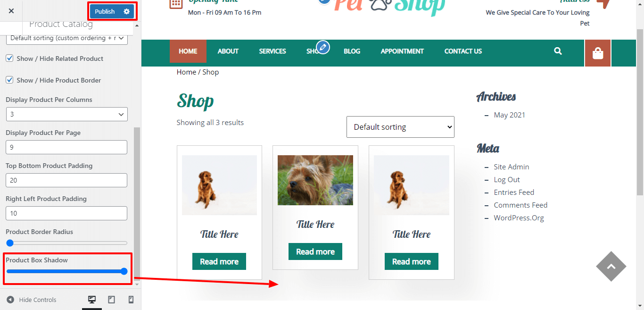
Task: Open the shopping bag cart icon
Action: (x=598, y=53)
